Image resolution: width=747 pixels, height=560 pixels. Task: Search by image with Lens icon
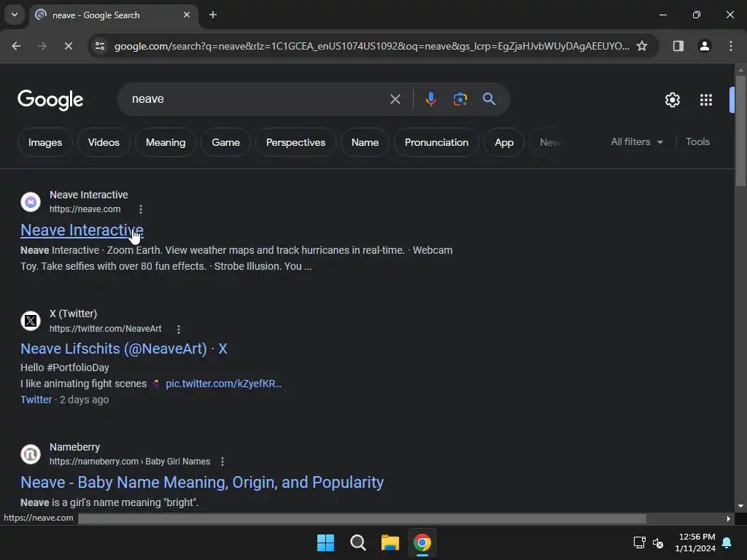[460, 99]
